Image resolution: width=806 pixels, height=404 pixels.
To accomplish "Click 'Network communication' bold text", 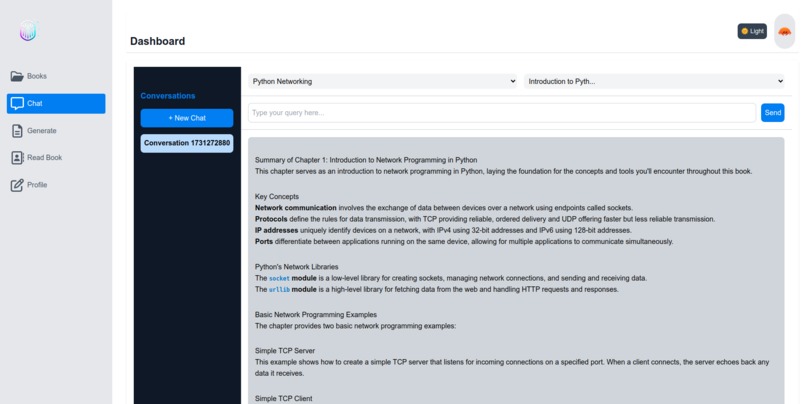I will coord(296,208).
